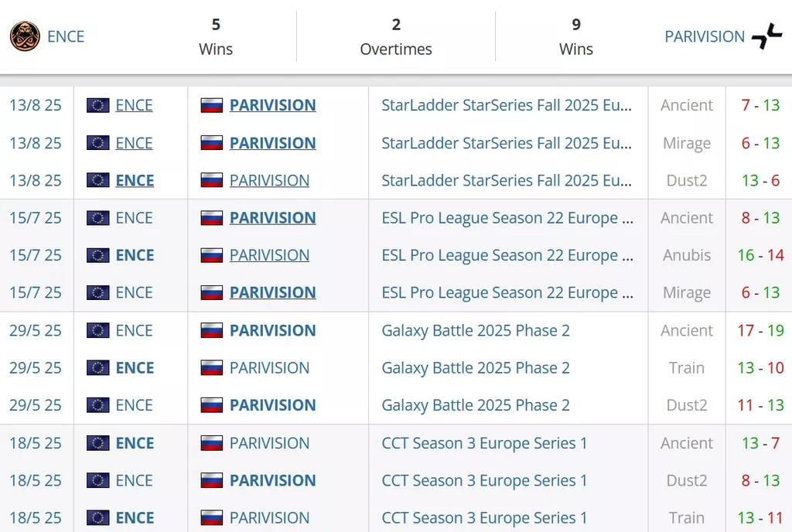This screenshot has height=532, width=792.
Task: Click the 16 - 14 Anubis score
Action: 761,255
